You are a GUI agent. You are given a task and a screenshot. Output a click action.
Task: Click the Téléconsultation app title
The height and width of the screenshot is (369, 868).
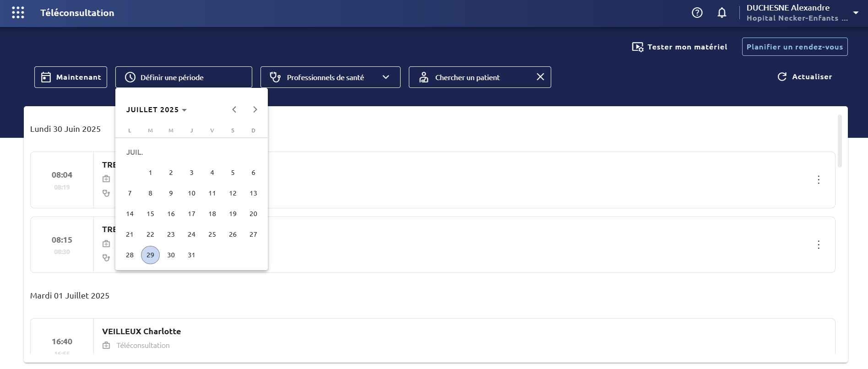pyautogui.click(x=77, y=13)
